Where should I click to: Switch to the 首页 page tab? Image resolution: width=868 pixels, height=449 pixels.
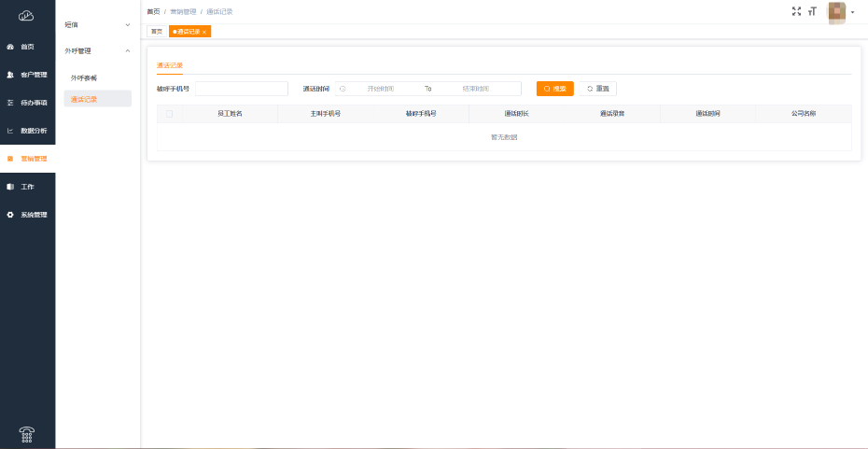coord(157,32)
